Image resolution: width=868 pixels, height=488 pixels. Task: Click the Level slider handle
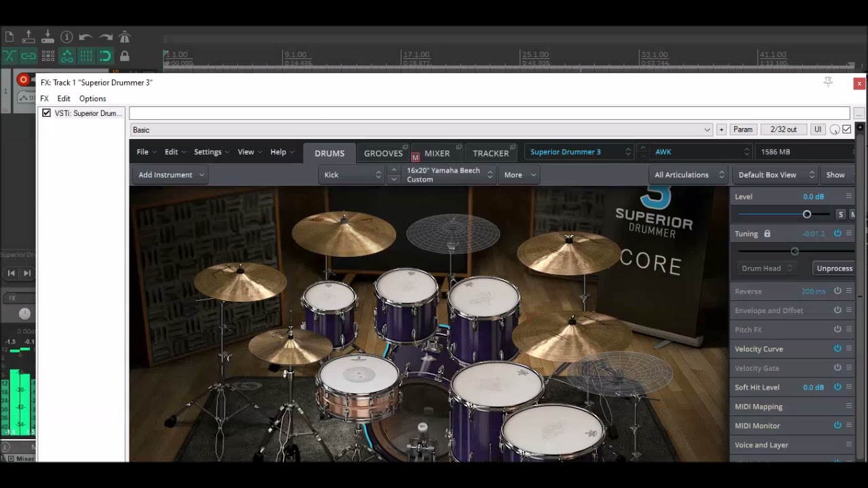(x=807, y=214)
